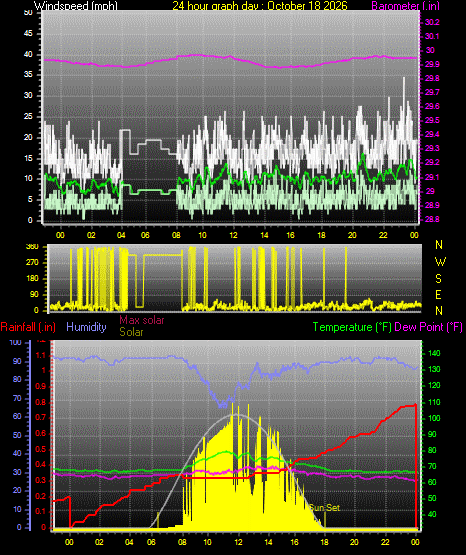The image size is (466, 555).
Task: Click the '45' windspeed scale value
Action: [28, 33]
